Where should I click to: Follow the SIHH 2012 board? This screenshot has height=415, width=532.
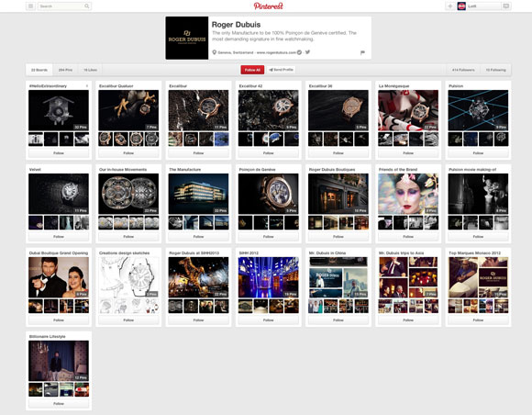tap(269, 320)
